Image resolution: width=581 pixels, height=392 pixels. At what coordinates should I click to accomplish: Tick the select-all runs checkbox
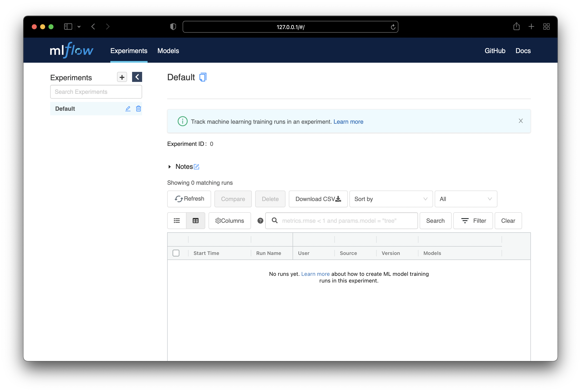[176, 253]
